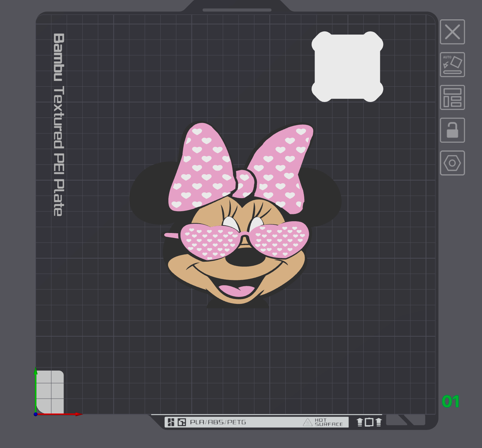The image size is (482, 448).
Task: Click the Hot Surface warning icon
Action: [x=307, y=422]
